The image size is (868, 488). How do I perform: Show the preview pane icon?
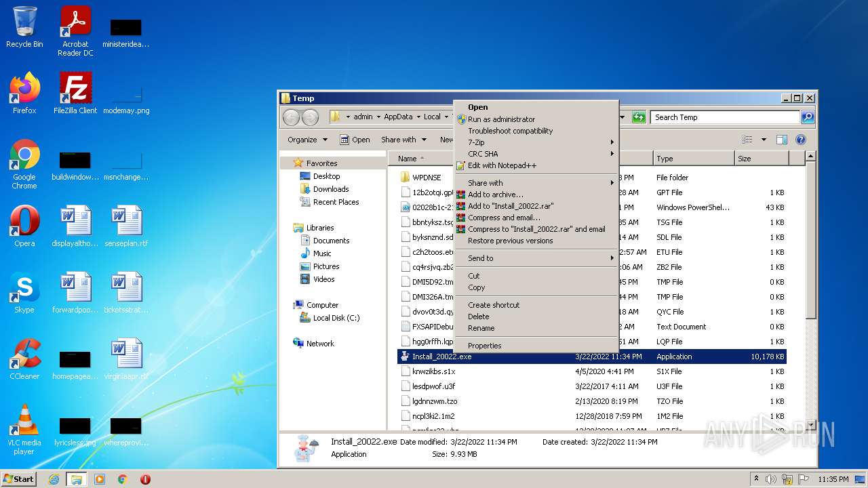(x=781, y=140)
